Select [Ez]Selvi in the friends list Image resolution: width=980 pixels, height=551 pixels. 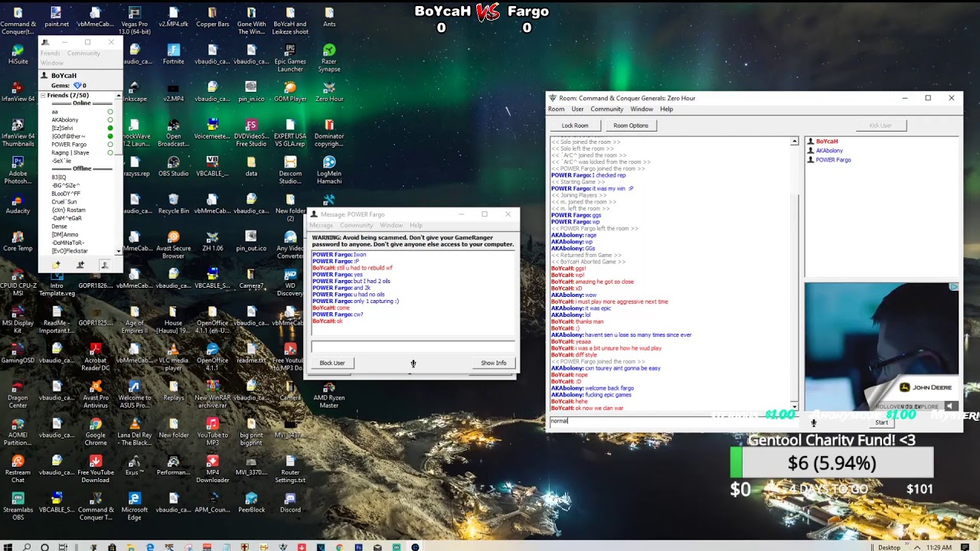pyautogui.click(x=62, y=128)
